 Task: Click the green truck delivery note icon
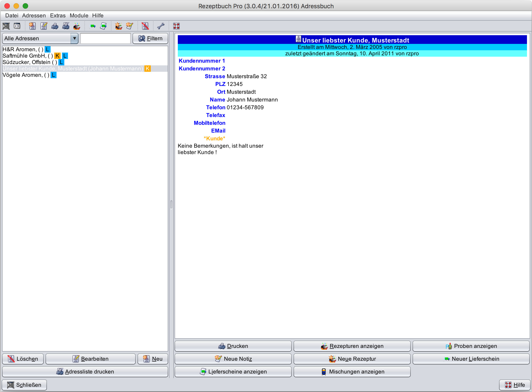pyautogui.click(x=93, y=26)
